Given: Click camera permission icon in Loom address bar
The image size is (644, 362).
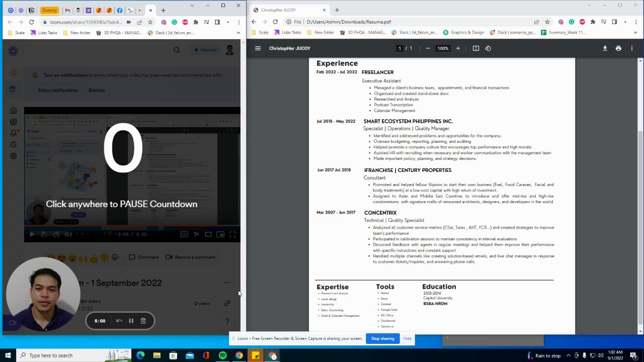Looking at the screenshot, I should pyautogui.click(x=129, y=22).
